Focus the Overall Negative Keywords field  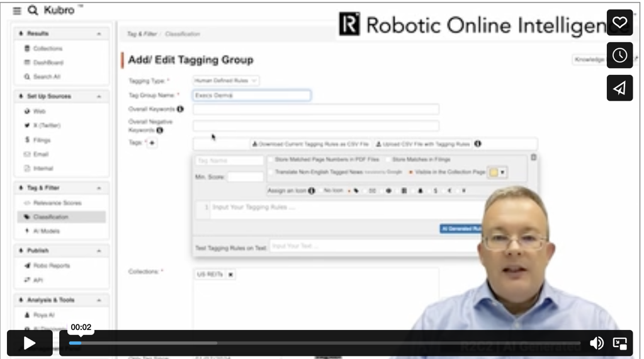(x=316, y=126)
